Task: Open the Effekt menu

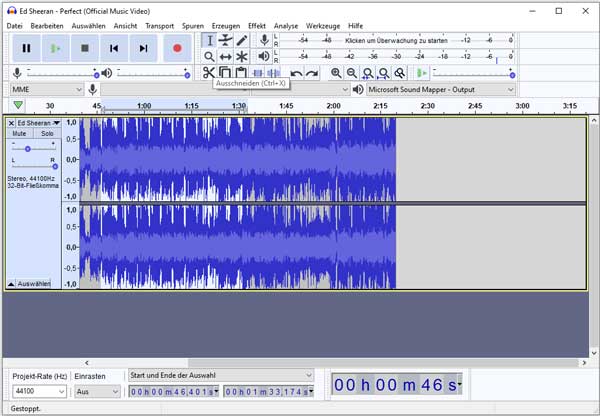Action: pos(257,26)
